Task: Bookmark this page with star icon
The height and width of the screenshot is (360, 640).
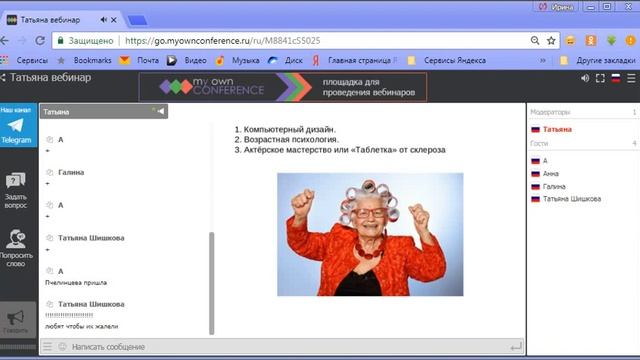Action: tap(551, 40)
